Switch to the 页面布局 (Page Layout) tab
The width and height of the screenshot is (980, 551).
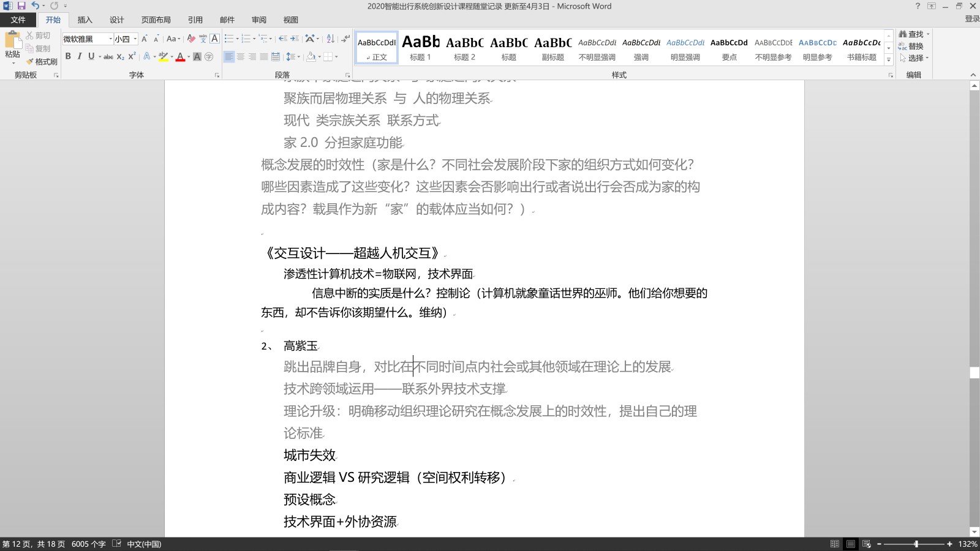156,20
